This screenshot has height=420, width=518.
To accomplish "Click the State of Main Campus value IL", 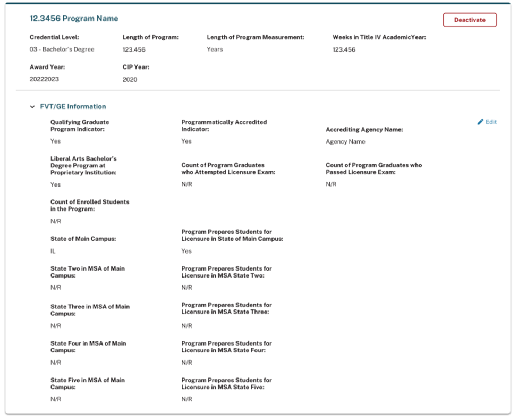I will pos(53,251).
